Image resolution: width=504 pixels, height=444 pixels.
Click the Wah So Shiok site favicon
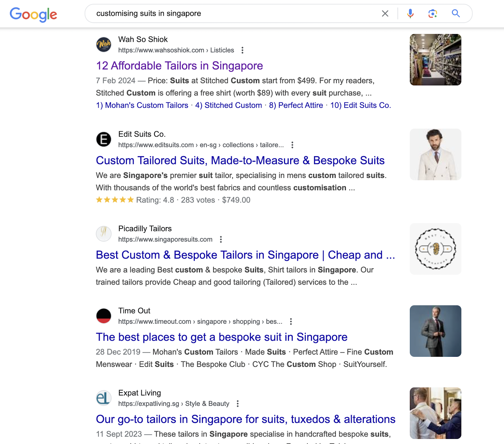[104, 44]
